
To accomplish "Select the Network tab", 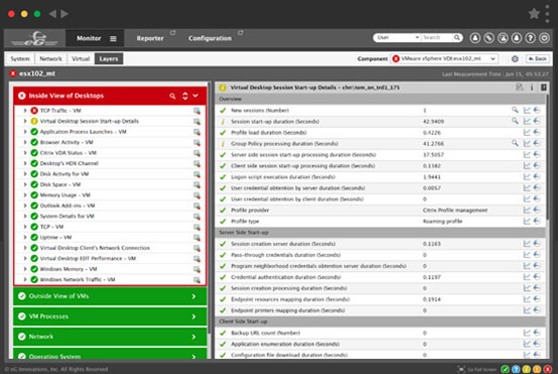I will [x=51, y=59].
